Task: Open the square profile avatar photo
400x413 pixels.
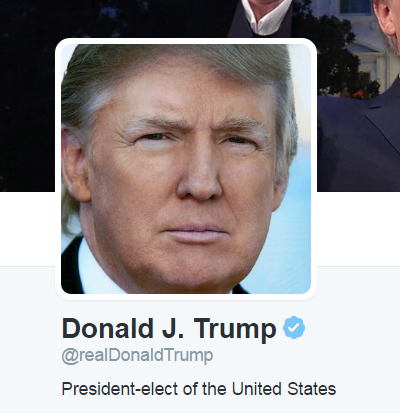Action: (186, 169)
